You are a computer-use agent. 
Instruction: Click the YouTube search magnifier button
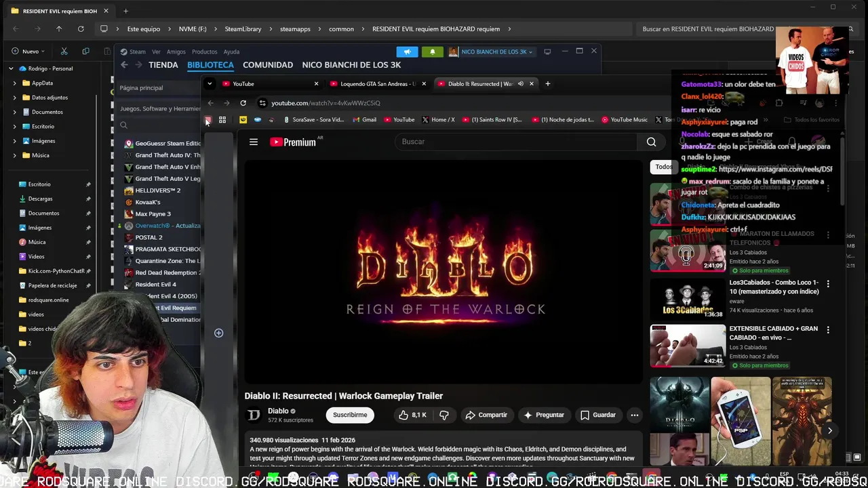(651, 142)
